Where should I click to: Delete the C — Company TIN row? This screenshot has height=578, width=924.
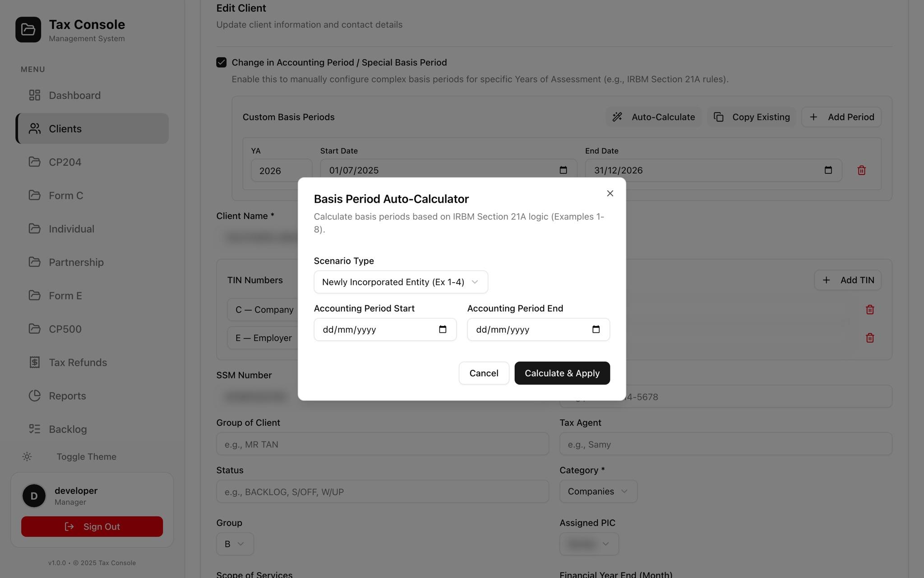(x=870, y=310)
